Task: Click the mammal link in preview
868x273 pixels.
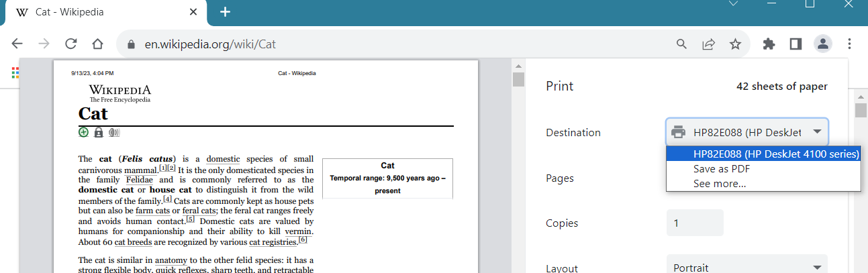Action: coord(140,170)
